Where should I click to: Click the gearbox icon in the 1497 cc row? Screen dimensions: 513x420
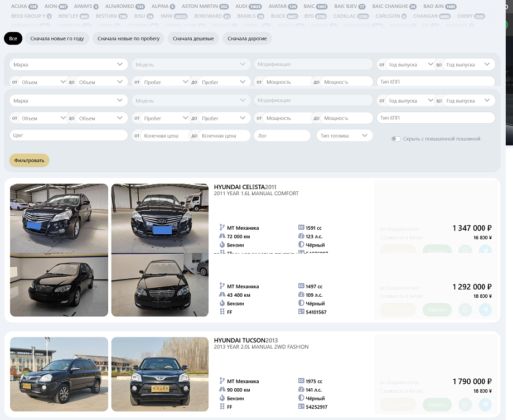click(x=222, y=286)
